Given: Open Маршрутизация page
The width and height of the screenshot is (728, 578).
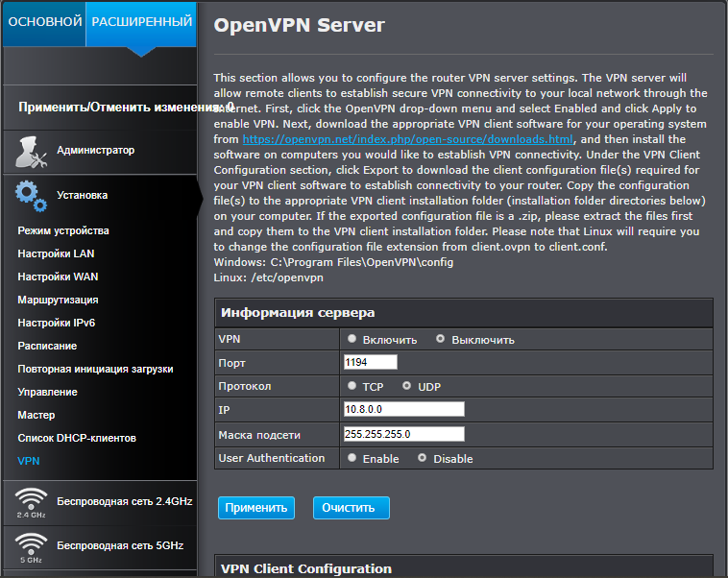Looking at the screenshot, I should pyautogui.click(x=58, y=300).
